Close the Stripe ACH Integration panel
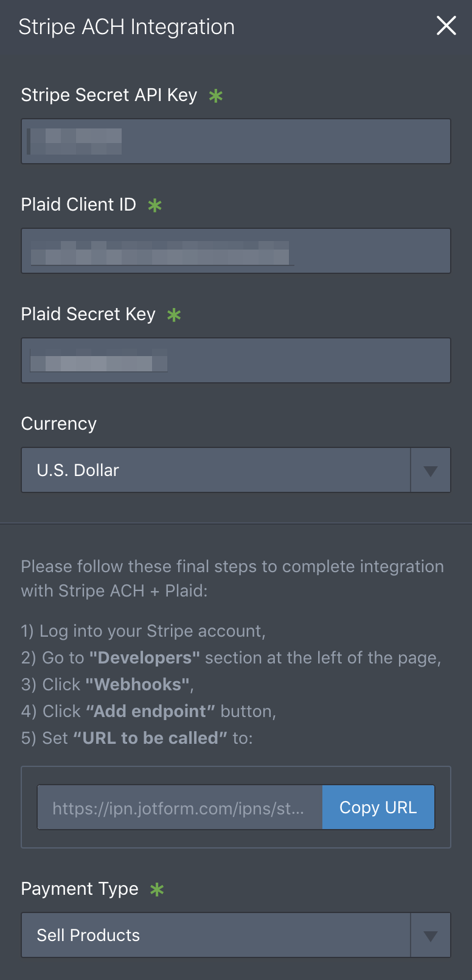 pos(446,26)
